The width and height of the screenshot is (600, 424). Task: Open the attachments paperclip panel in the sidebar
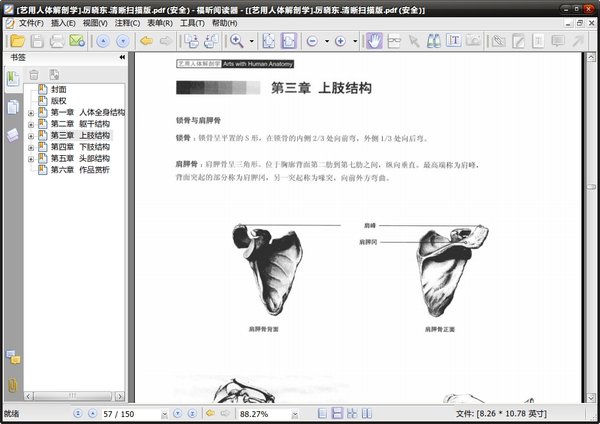12,385
